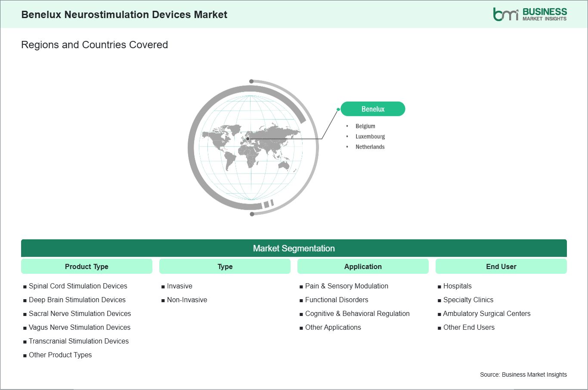588x390 pixels.
Task: Click 'Other End Users' entry
Action: (x=469, y=327)
